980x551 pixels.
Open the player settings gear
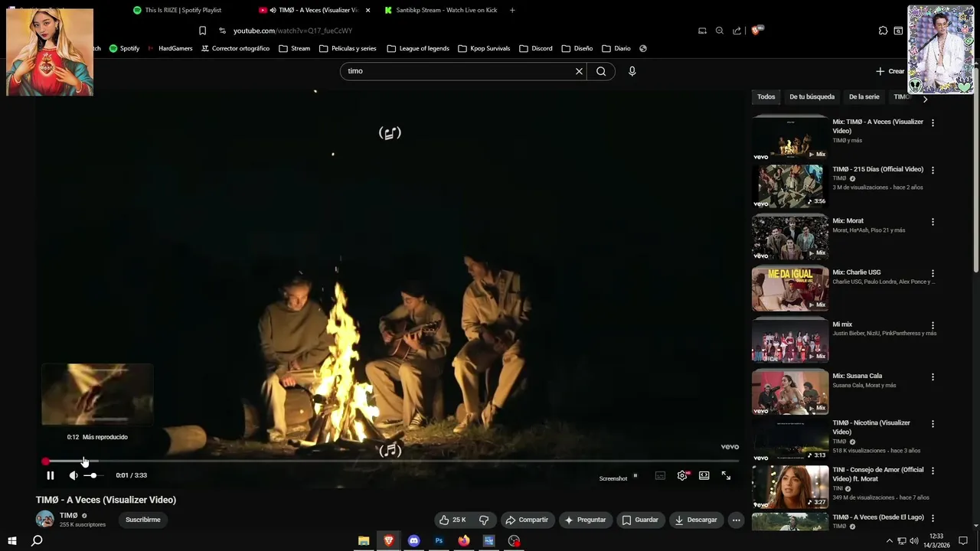(x=682, y=475)
